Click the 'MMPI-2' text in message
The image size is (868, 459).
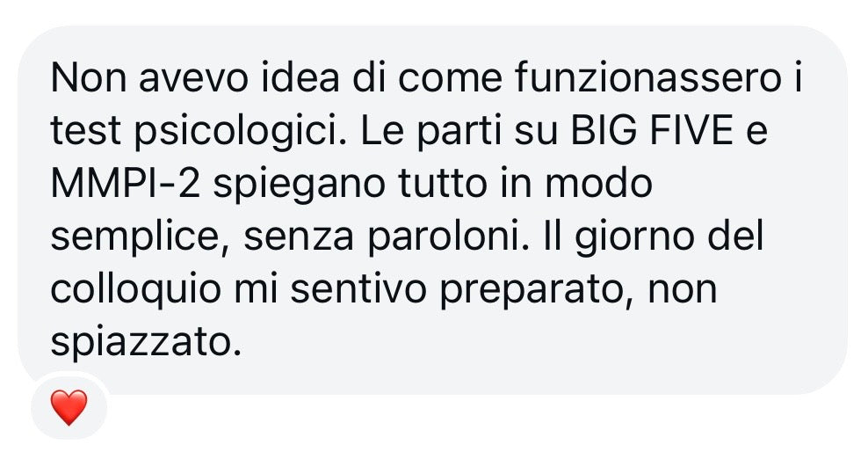coord(125,184)
